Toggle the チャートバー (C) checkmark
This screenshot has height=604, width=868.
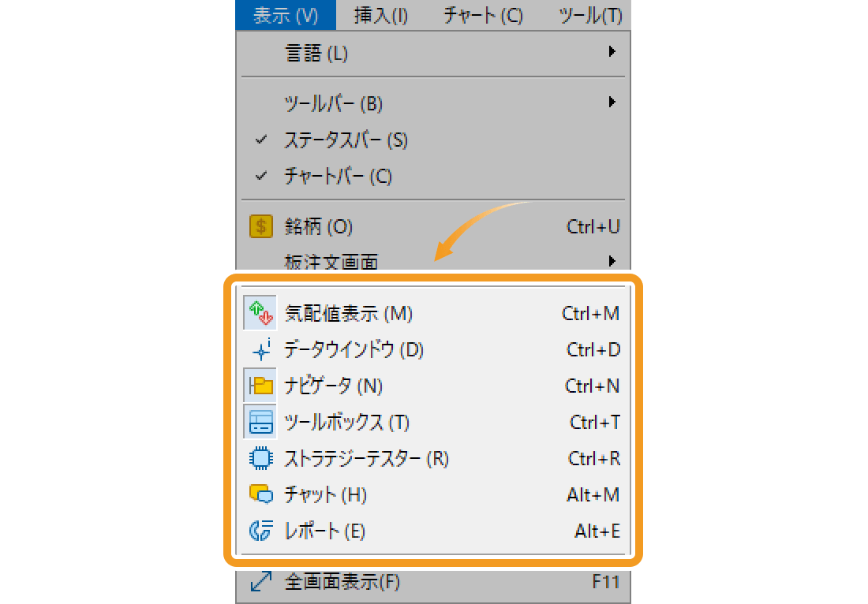pos(261,176)
